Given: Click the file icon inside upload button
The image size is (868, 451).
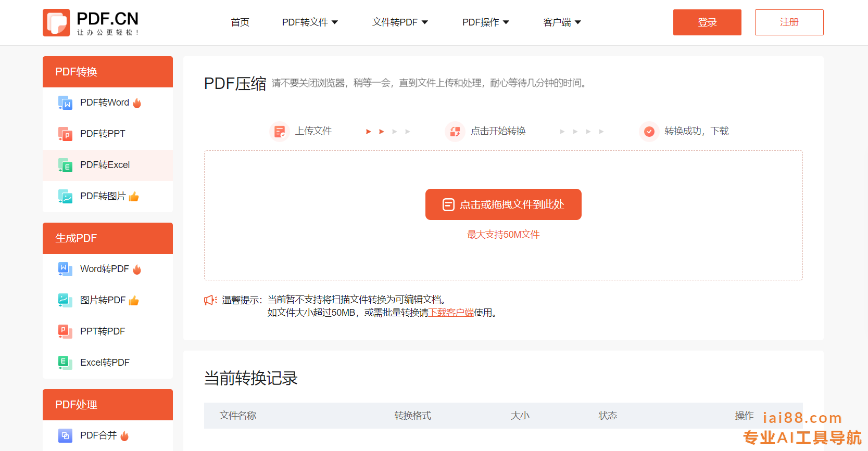Looking at the screenshot, I should coord(448,204).
